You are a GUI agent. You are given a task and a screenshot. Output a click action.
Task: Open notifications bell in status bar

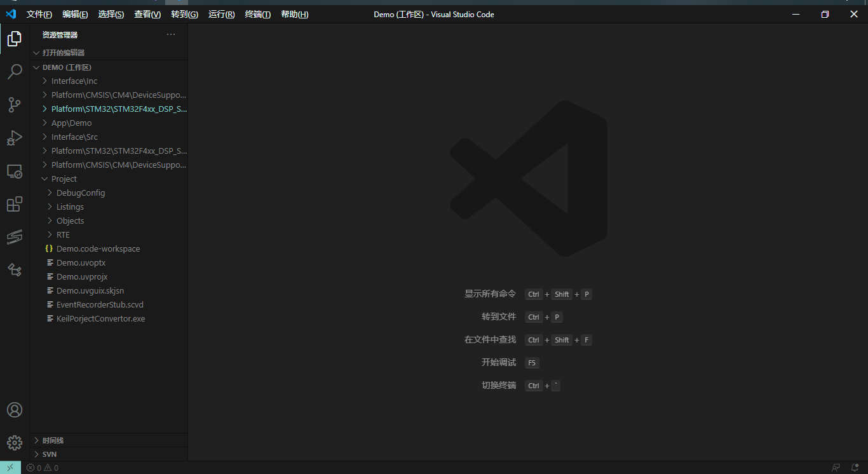855,468
